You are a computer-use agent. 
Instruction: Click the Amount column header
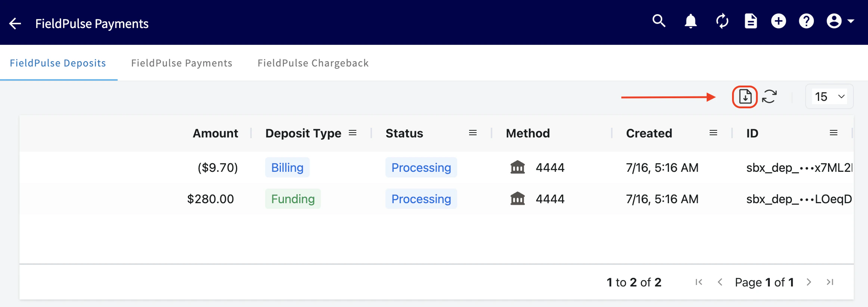[215, 133]
